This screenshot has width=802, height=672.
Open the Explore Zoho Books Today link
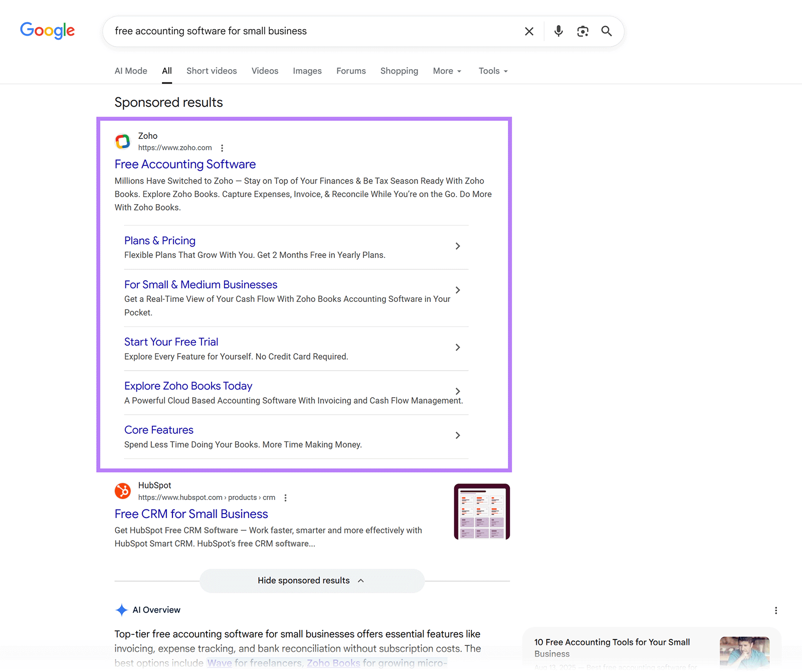tap(188, 386)
